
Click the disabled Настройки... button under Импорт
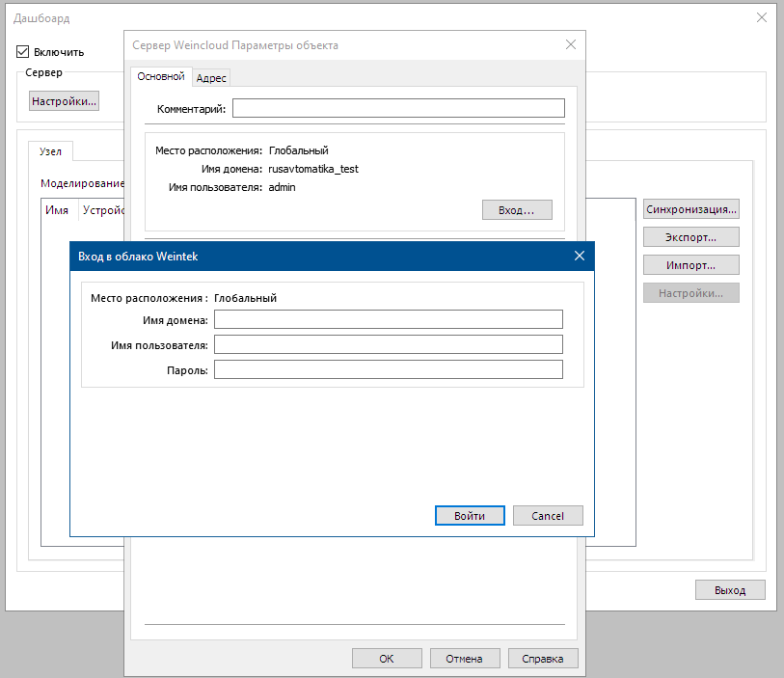691,293
